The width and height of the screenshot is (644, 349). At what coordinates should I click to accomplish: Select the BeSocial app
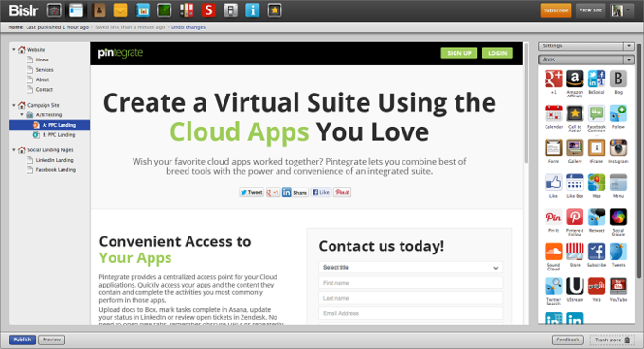(x=597, y=79)
